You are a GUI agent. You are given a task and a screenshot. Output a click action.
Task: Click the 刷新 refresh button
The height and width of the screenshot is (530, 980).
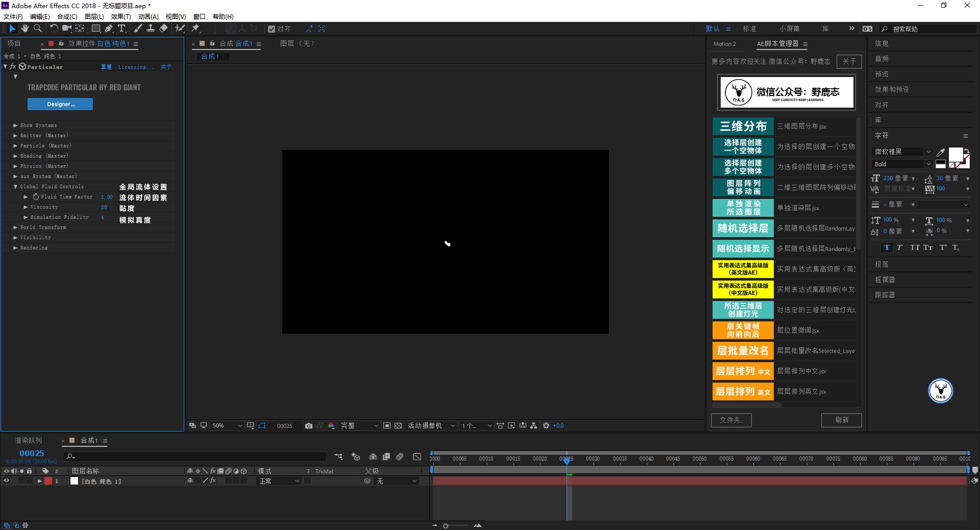point(841,420)
